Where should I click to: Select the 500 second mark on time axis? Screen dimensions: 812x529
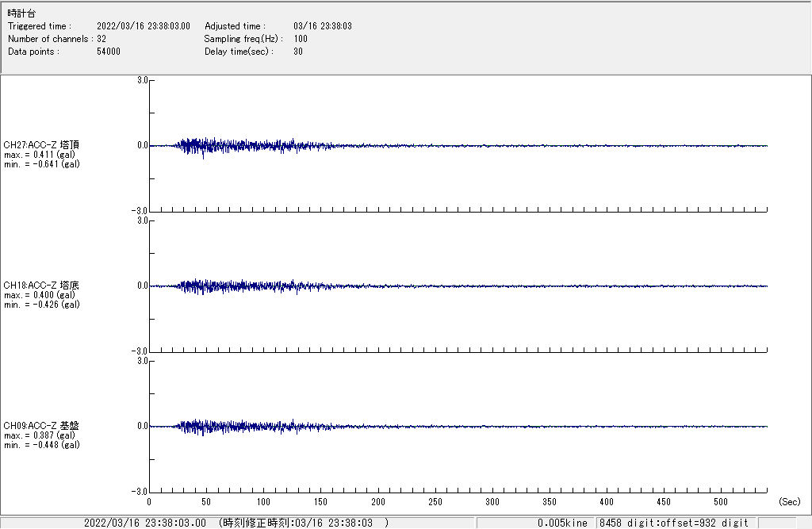coord(721,502)
